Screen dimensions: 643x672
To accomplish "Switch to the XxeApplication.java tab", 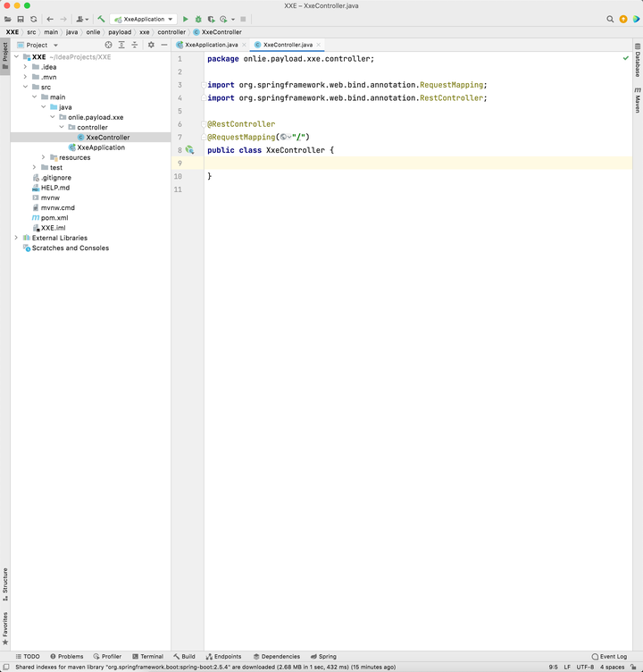I will point(211,45).
